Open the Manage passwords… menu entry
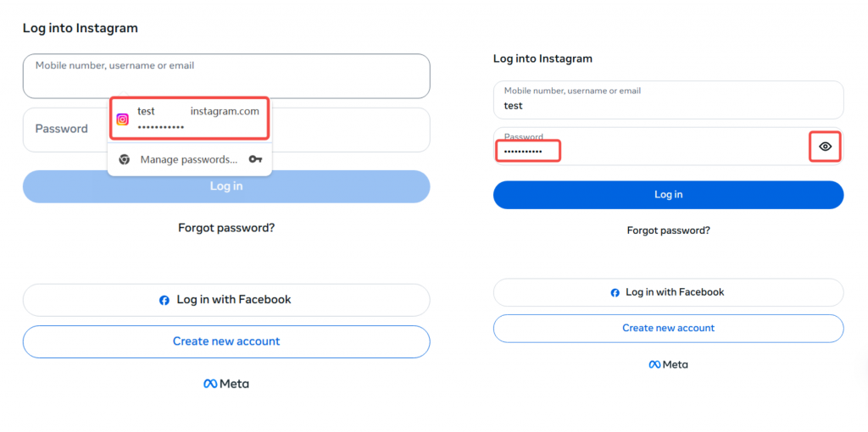868x432 pixels. (188, 159)
